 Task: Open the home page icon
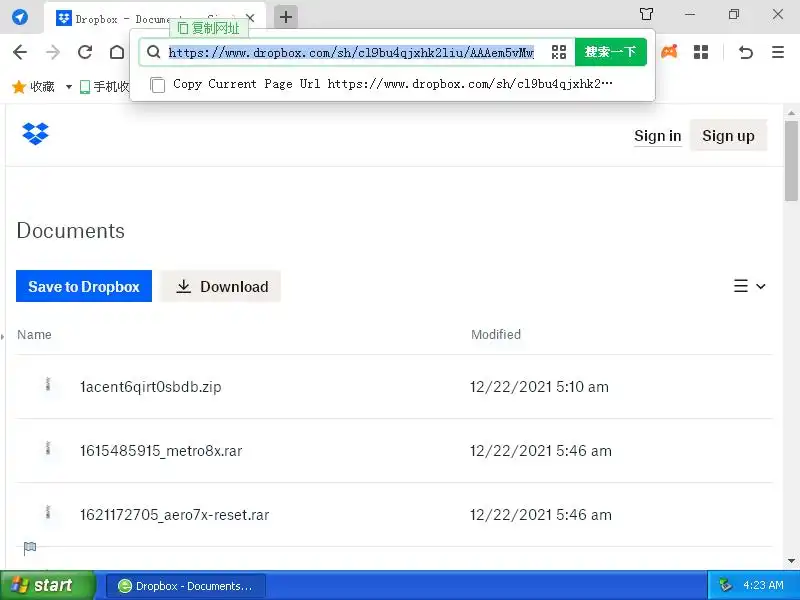[117, 52]
